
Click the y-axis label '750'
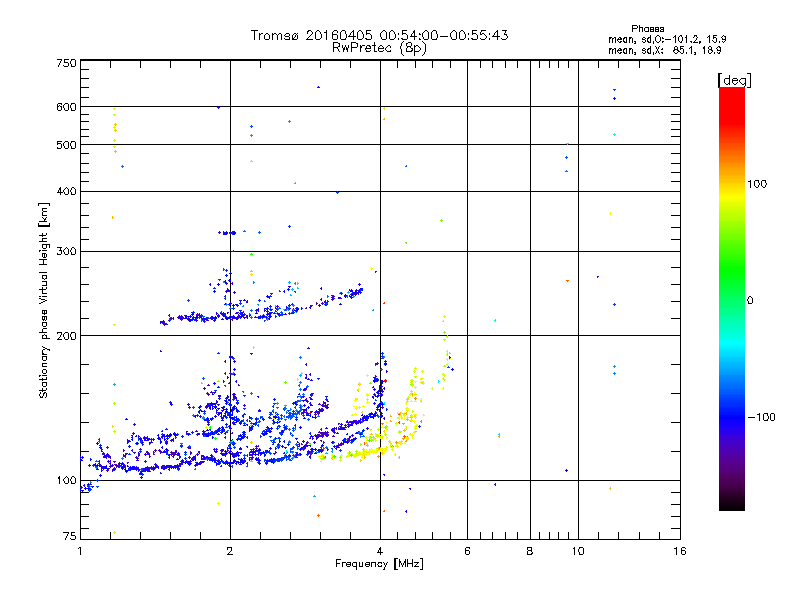(x=66, y=63)
